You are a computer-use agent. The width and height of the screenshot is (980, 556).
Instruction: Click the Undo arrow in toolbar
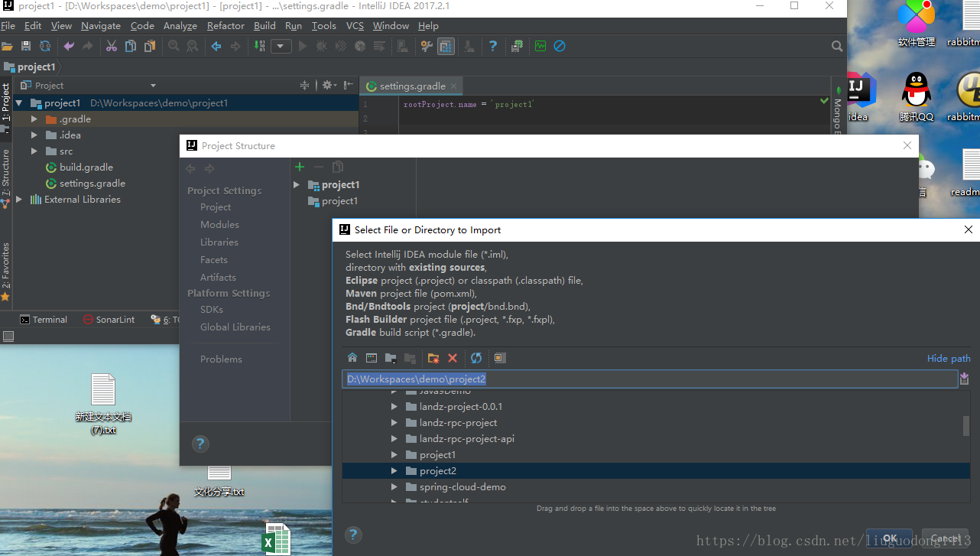point(69,47)
